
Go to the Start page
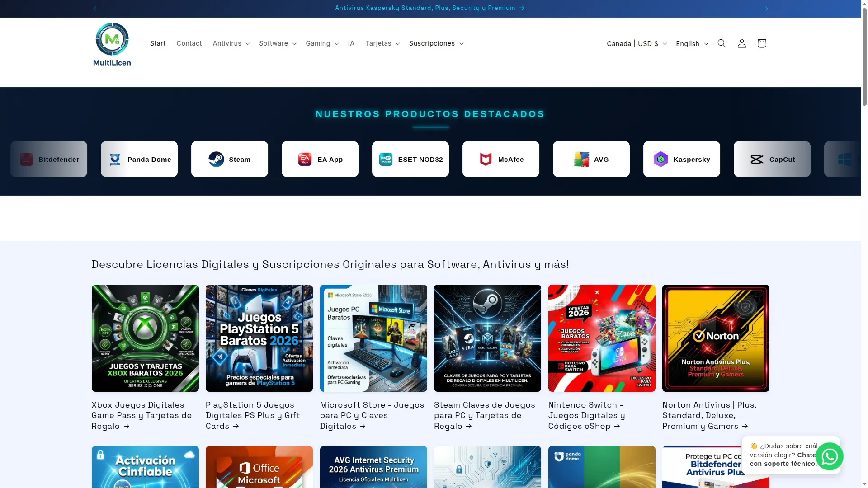click(158, 43)
